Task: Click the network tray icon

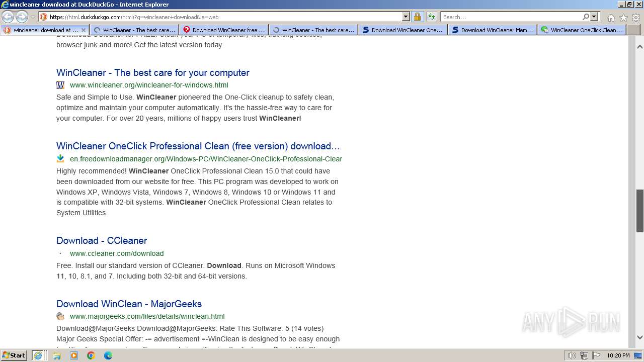Action: pos(584,355)
